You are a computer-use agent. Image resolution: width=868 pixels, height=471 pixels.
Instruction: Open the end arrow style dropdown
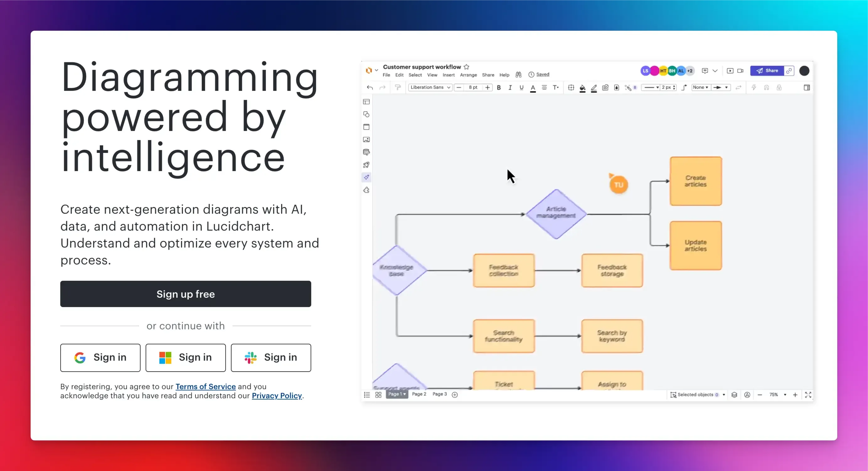pos(721,87)
